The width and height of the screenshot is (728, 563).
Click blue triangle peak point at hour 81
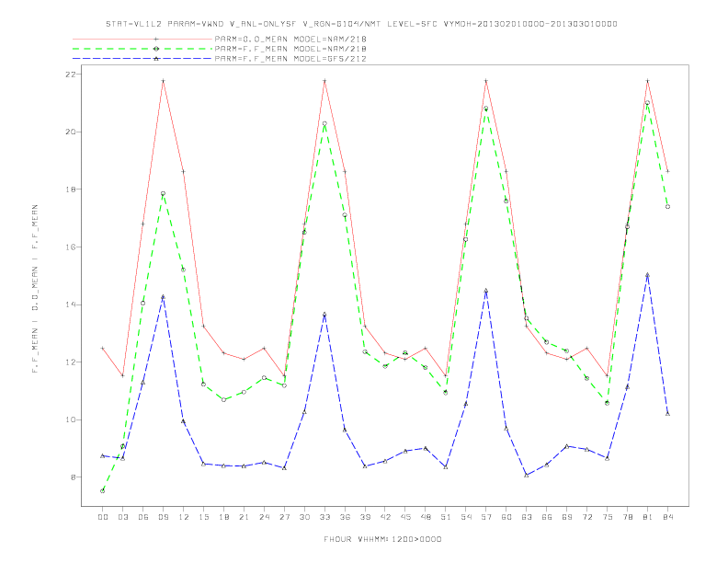tap(648, 275)
